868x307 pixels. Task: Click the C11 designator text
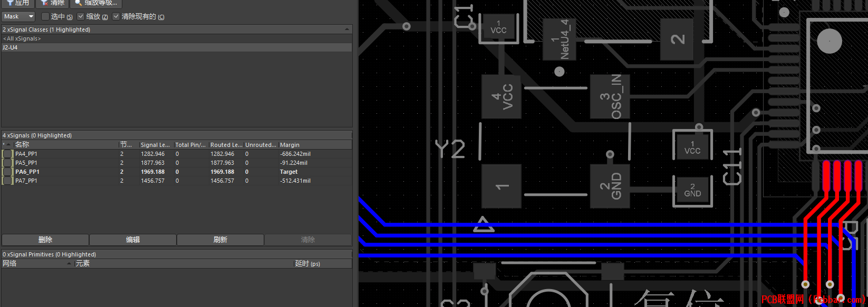731,167
